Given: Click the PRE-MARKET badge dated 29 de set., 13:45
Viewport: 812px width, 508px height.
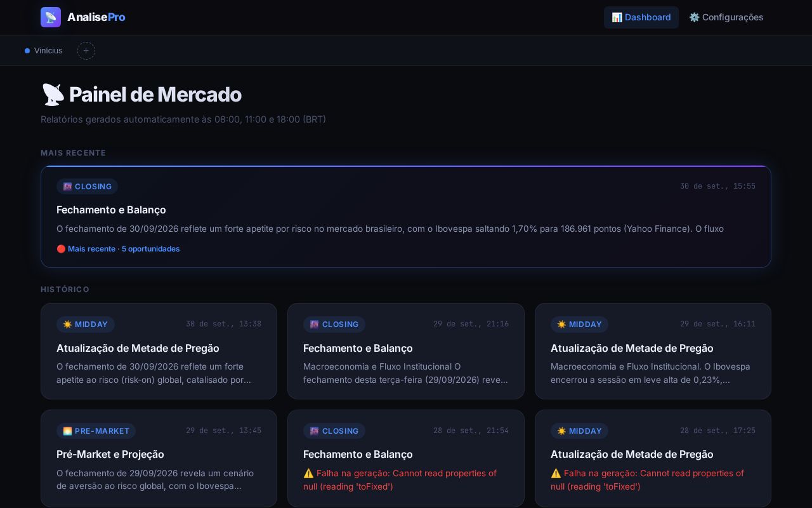Looking at the screenshot, I should pyautogui.click(x=96, y=431).
